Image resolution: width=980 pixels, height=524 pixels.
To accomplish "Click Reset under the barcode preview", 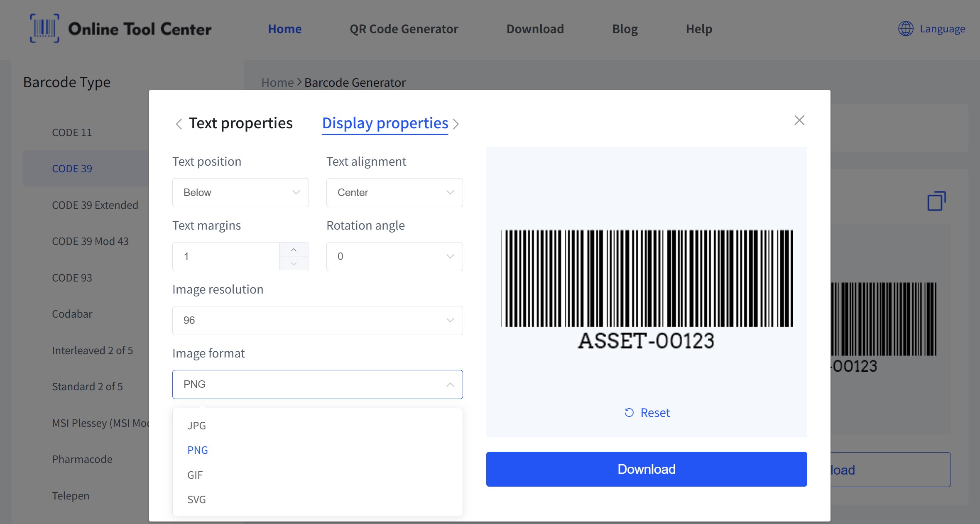I will tap(647, 413).
